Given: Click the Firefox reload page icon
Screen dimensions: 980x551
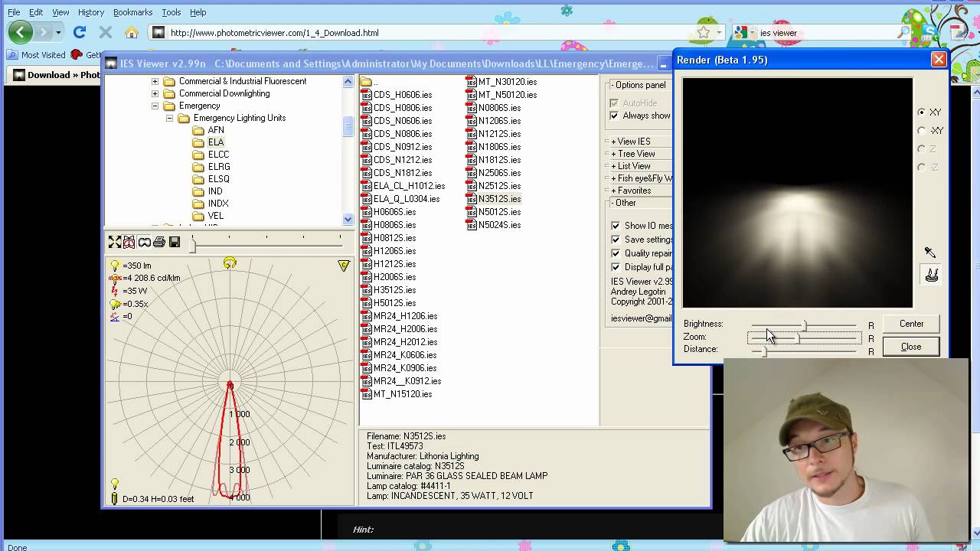Looking at the screenshot, I should tap(80, 32).
